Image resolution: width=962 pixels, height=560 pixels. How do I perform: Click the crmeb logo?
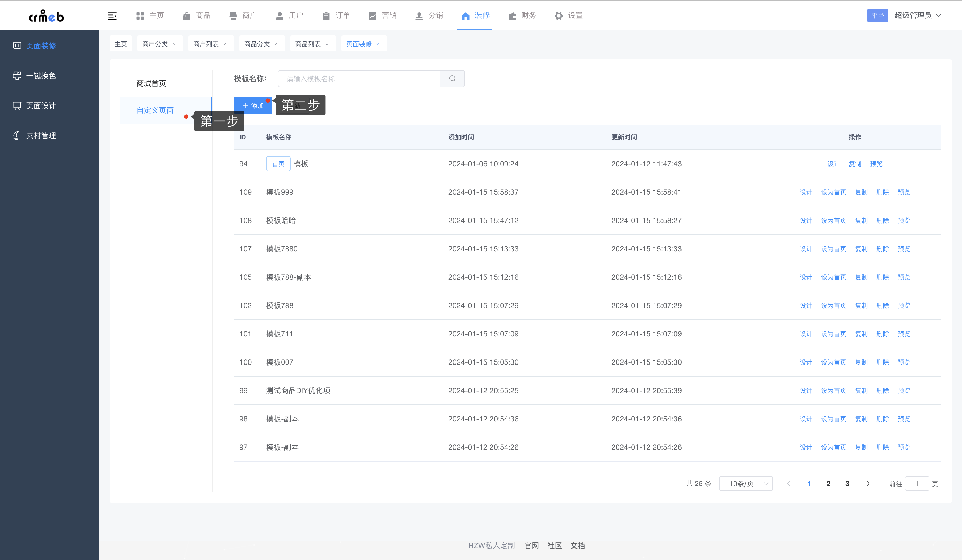tap(46, 16)
